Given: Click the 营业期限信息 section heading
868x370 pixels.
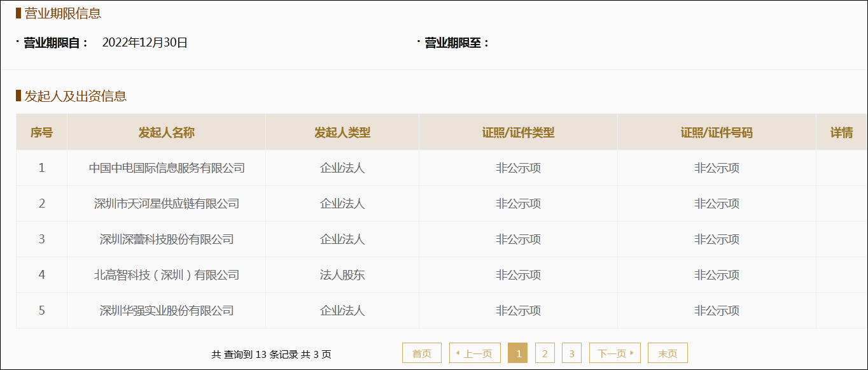Looking at the screenshot, I should (62, 13).
